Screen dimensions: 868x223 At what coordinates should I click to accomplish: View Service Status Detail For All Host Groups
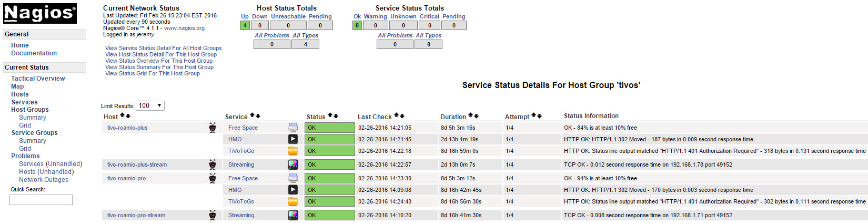click(x=163, y=48)
